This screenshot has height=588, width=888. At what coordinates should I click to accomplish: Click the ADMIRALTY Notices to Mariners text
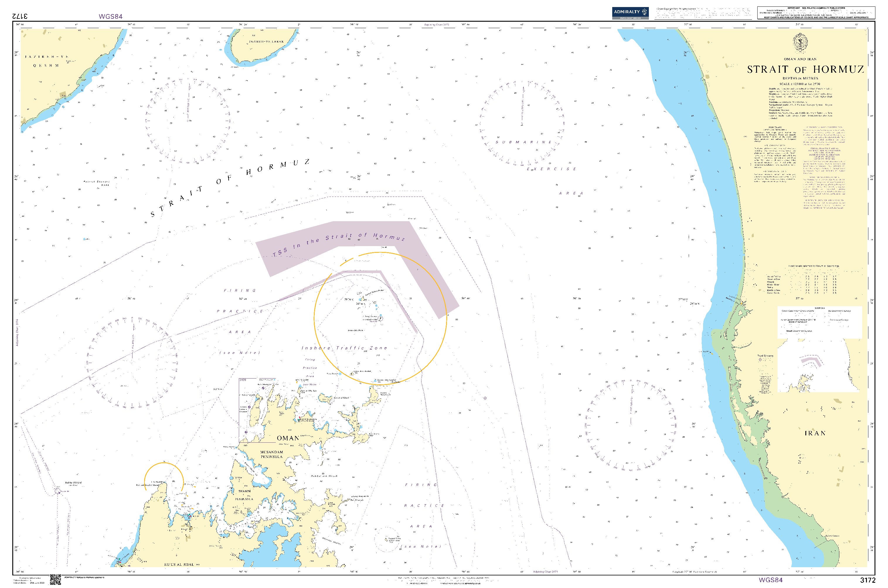point(84,577)
